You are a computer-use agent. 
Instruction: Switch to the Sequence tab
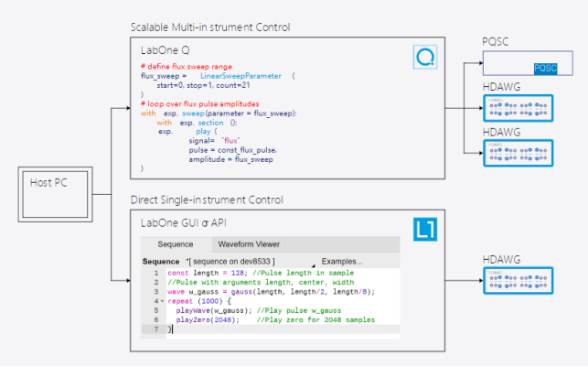(175, 244)
